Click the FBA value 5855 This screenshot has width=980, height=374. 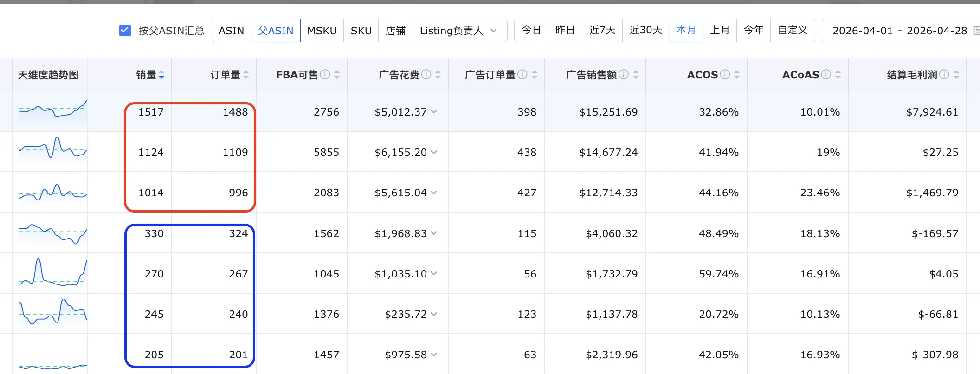326,152
